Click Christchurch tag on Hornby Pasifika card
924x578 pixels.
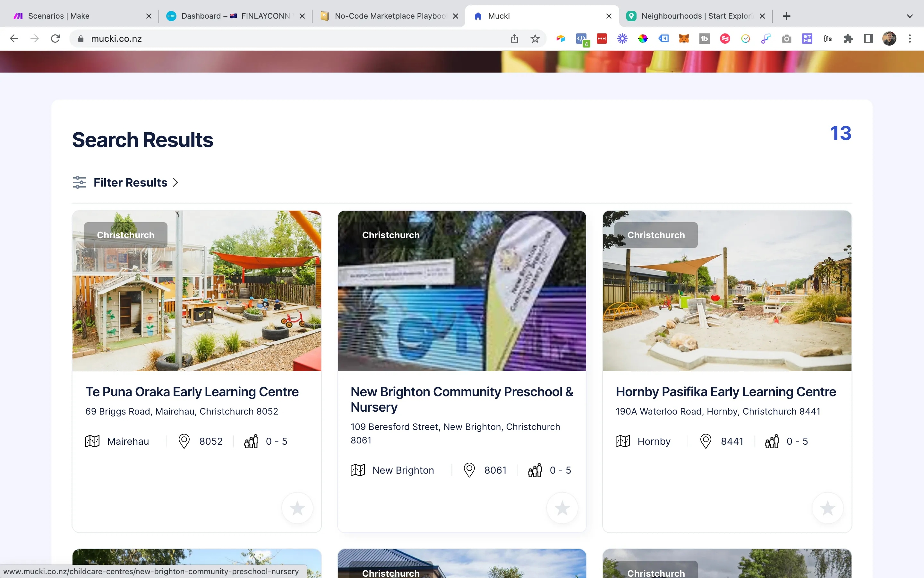point(656,235)
